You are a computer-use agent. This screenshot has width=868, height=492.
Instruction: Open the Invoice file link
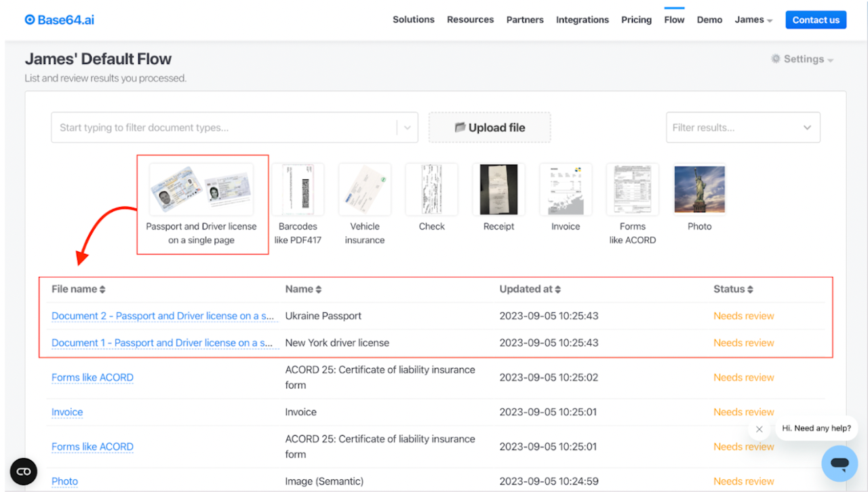click(x=67, y=412)
